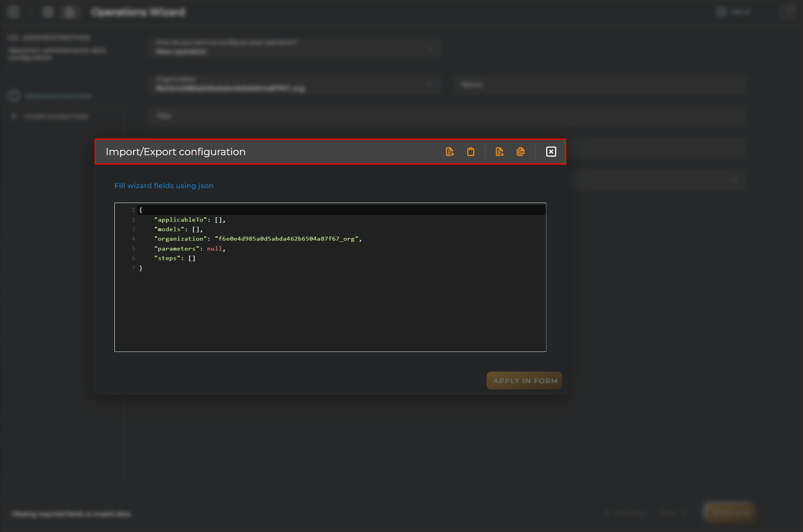Click in the empty JSON editor area

(330, 311)
